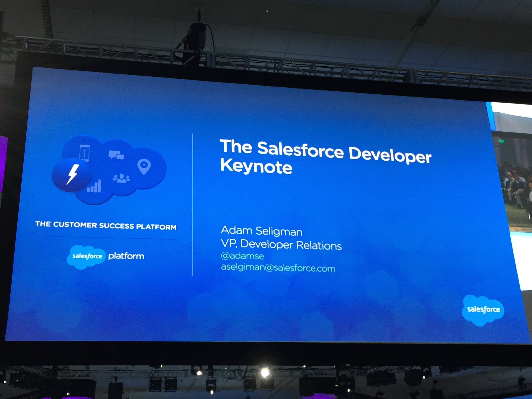Click the bar chart icon in the cloud
532x399 pixels.
click(94, 186)
